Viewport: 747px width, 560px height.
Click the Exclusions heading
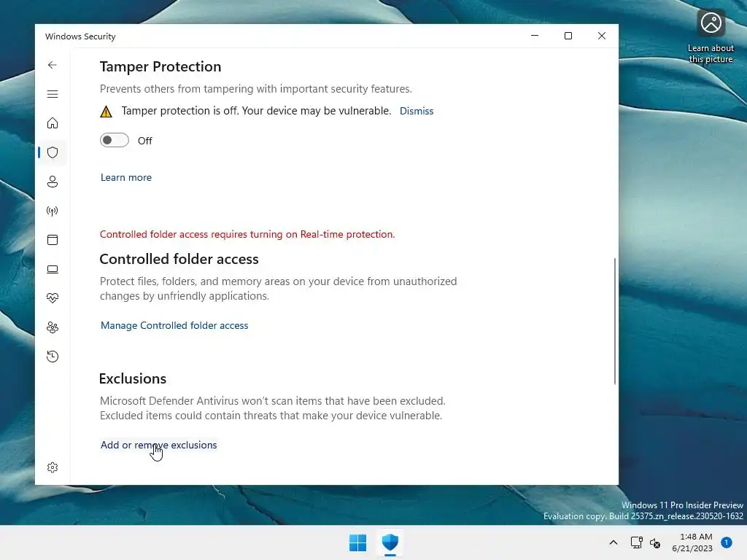click(x=133, y=378)
